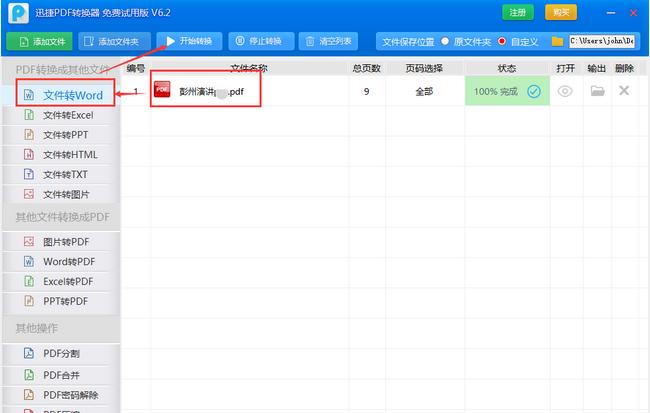
Task: Choose Word转PDF in sidebar
Action: (x=68, y=261)
